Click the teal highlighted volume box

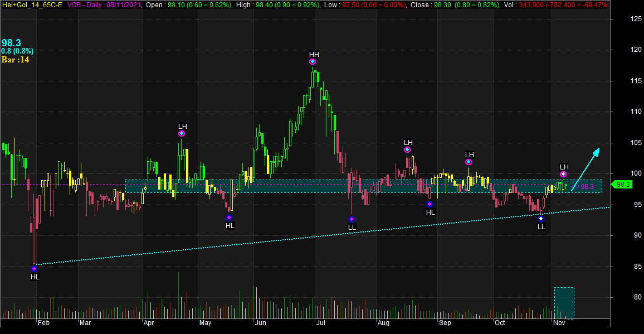click(x=564, y=303)
